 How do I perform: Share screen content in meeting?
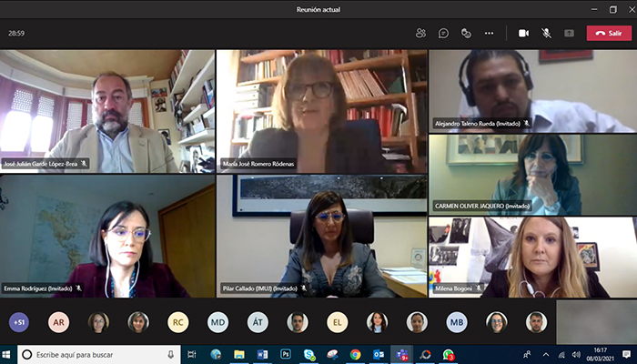point(569,33)
